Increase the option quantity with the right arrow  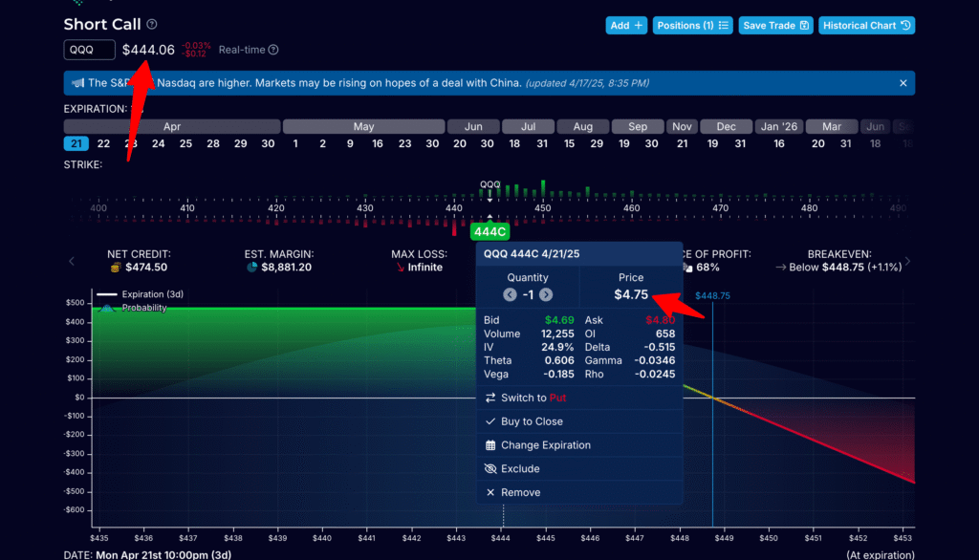546,294
